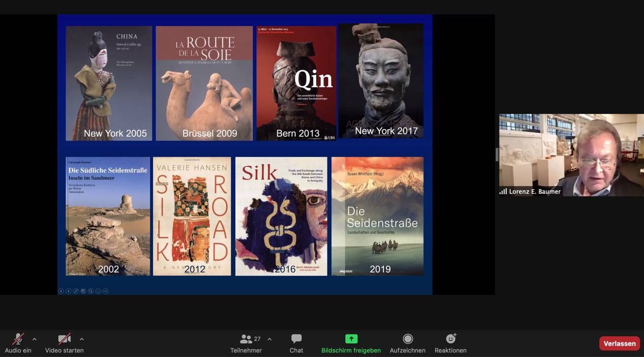The height and width of the screenshot is (357, 644).
Task: Click the 'Brüssel 2009' caption text
Action: point(210,133)
